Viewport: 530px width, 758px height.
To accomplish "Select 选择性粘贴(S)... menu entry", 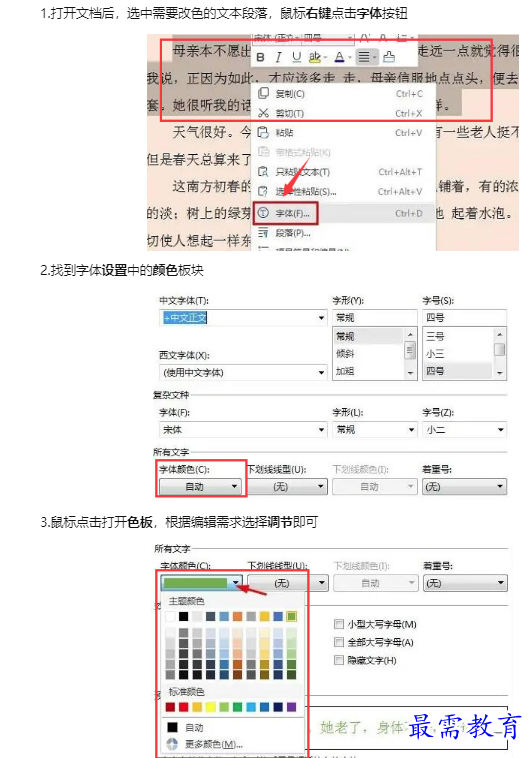I will click(344, 191).
